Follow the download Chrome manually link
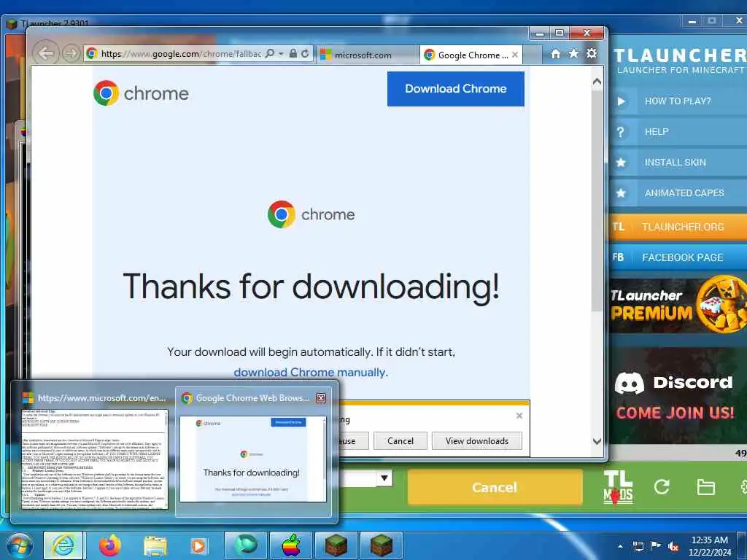Image resolution: width=747 pixels, height=560 pixels. (x=311, y=373)
